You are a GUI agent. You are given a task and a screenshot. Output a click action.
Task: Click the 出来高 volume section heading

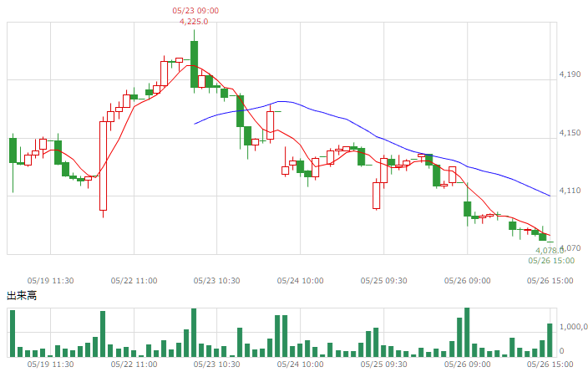[22, 296]
